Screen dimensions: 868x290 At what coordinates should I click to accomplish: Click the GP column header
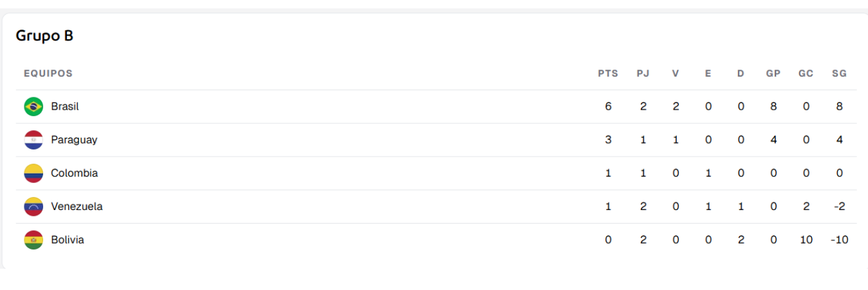point(773,73)
